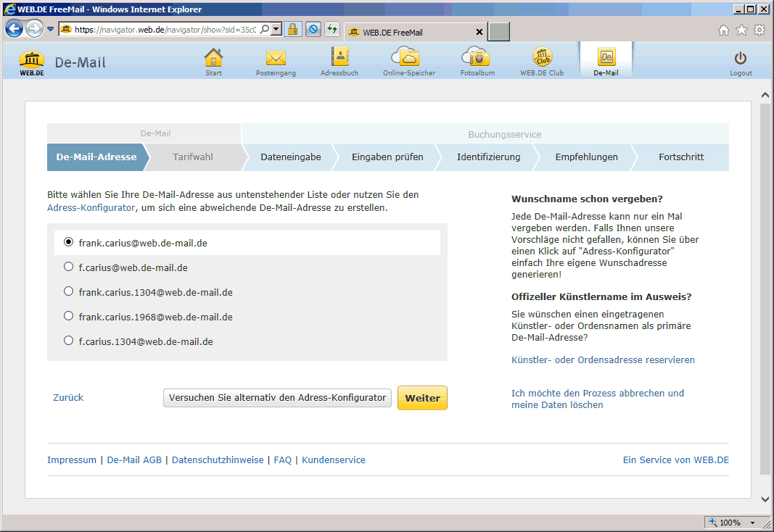Click 'Versuchen Sie alternativ den Adress-Konfigurator' button
The height and width of the screenshot is (532, 774).
(277, 398)
